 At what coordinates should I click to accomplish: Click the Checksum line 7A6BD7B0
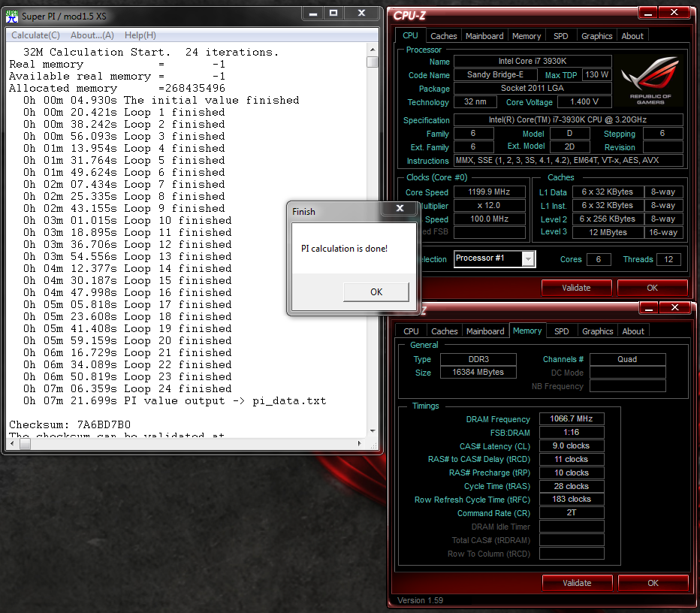click(70, 424)
